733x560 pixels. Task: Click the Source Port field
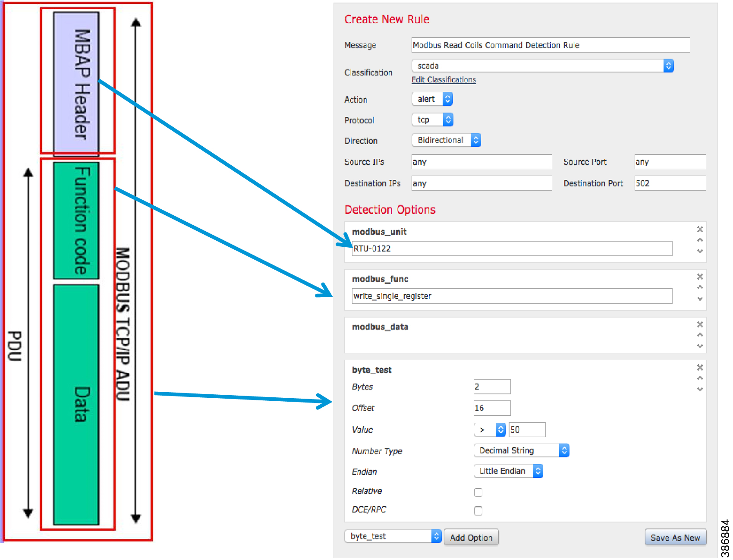tap(670, 162)
